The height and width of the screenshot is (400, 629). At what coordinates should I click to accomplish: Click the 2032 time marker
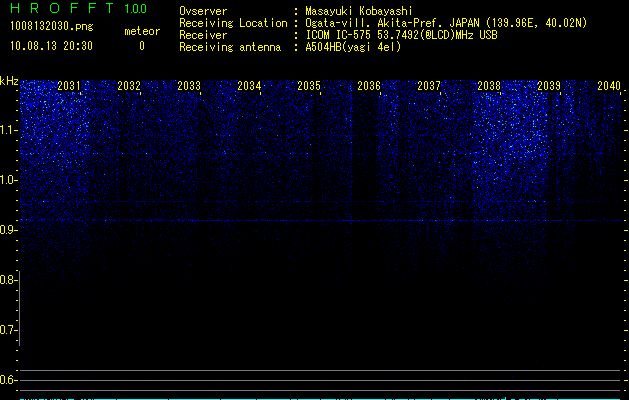pos(129,86)
